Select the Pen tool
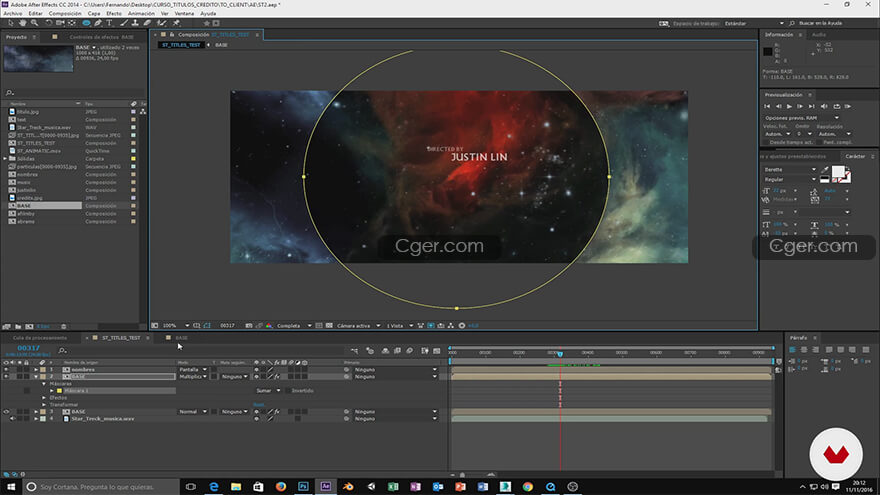 (x=98, y=23)
